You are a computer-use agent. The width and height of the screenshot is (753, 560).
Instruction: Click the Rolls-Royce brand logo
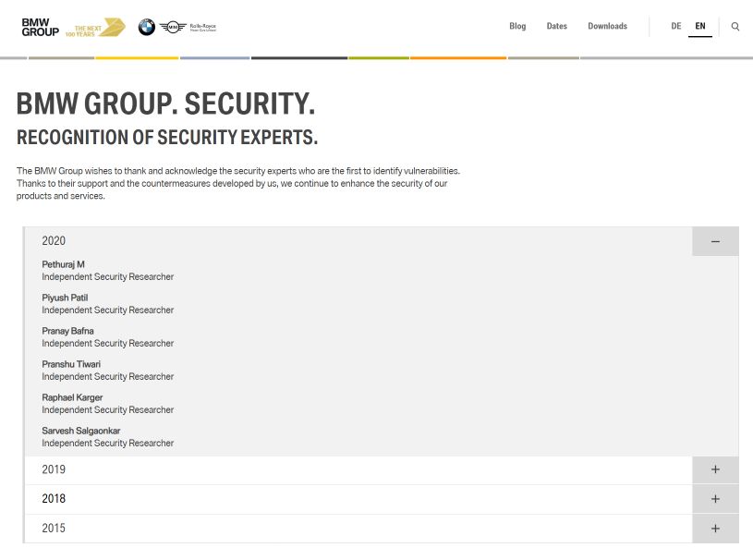(x=202, y=28)
